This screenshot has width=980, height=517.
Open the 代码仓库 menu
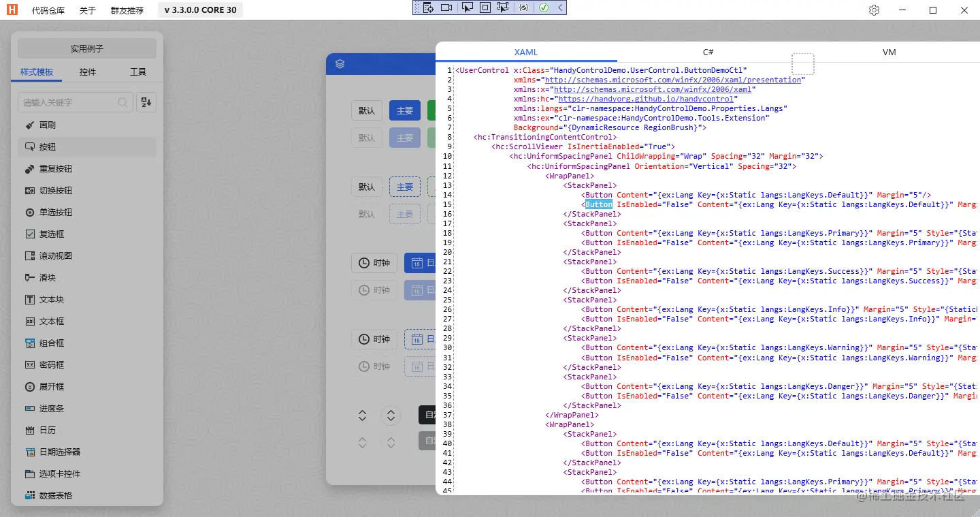(x=48, y=10)
